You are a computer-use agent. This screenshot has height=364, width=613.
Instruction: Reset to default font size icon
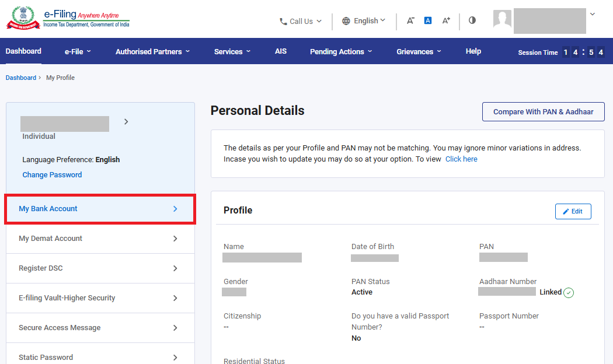click(x=428, y=20)
